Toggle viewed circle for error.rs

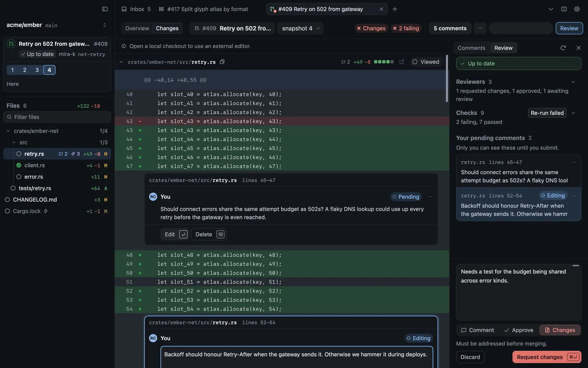(x=19, y=177)
